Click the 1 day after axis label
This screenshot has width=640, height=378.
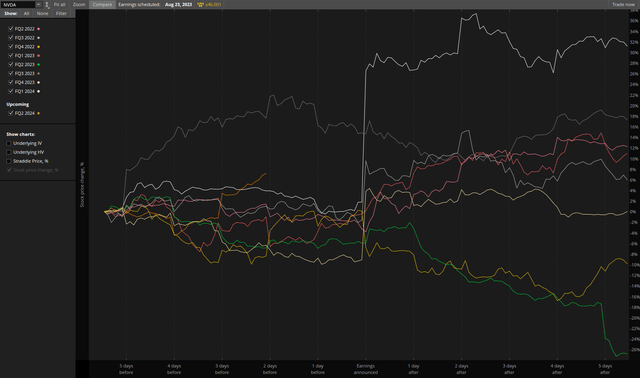click(413, 369)
